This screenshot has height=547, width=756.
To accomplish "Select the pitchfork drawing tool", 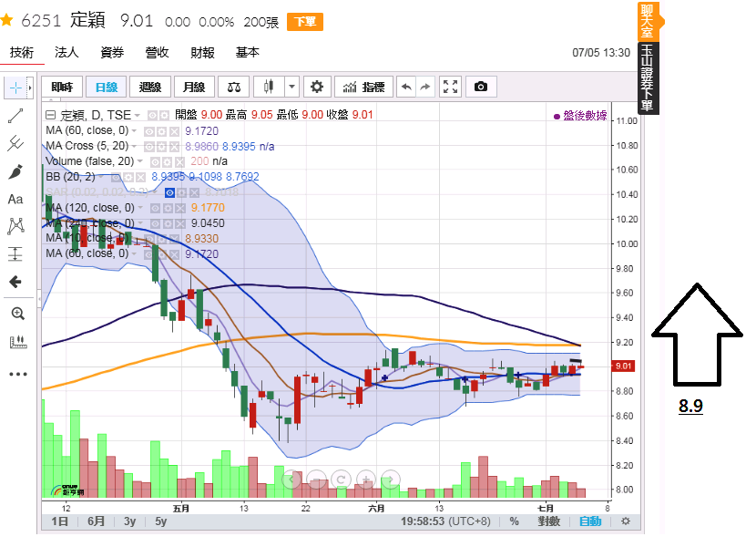I will point(15,143).
